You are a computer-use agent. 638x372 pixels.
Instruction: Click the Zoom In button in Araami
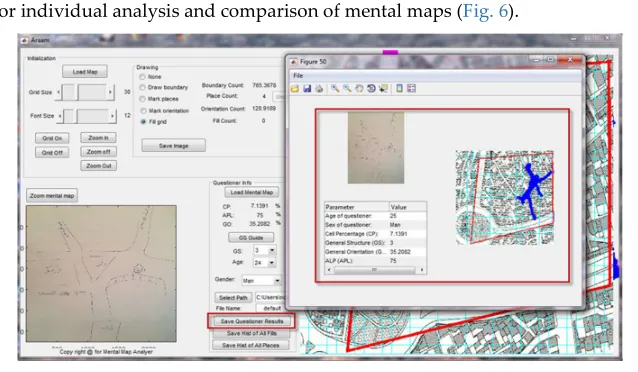click(98, 138)
